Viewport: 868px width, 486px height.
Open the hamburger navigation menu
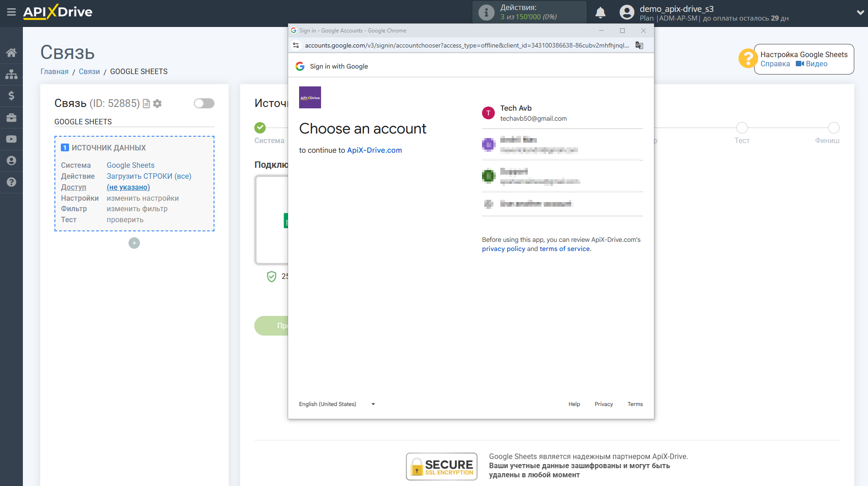tap(11, 12)
